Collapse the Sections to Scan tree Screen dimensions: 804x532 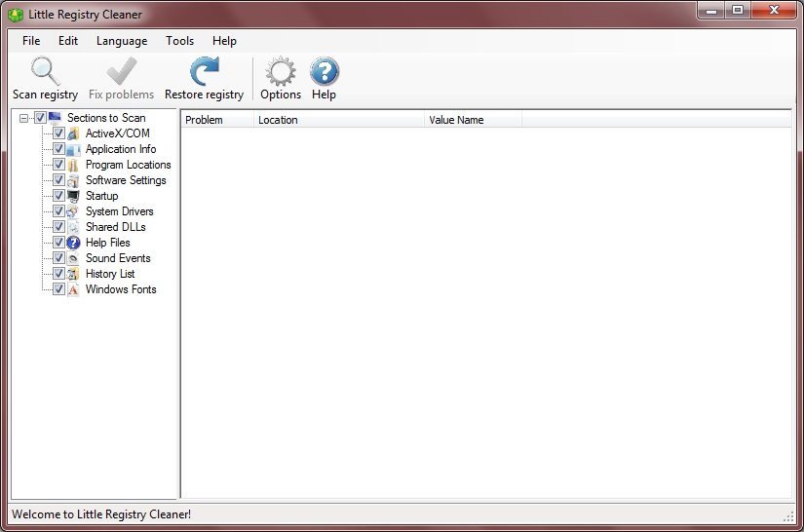click(x=23, y=119)
